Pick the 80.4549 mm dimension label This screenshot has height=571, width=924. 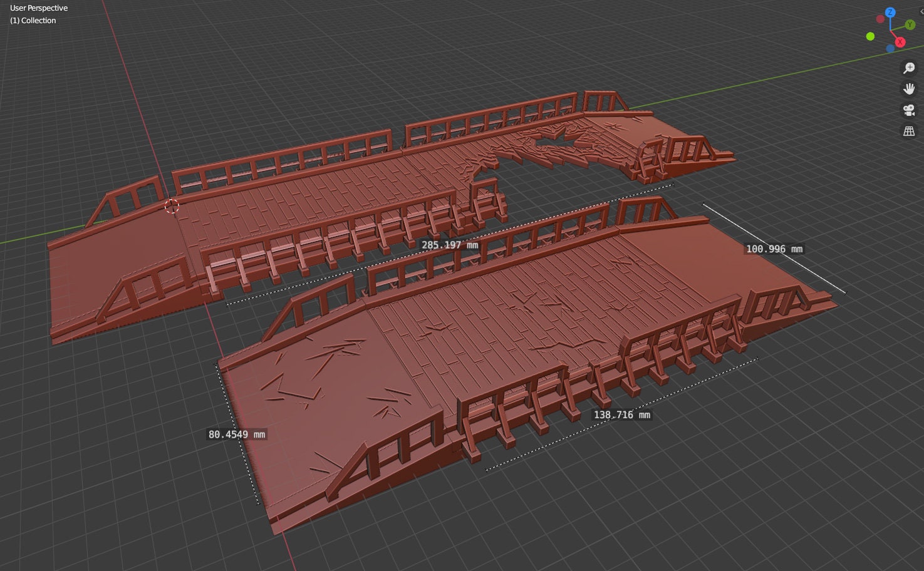[236, 435]
